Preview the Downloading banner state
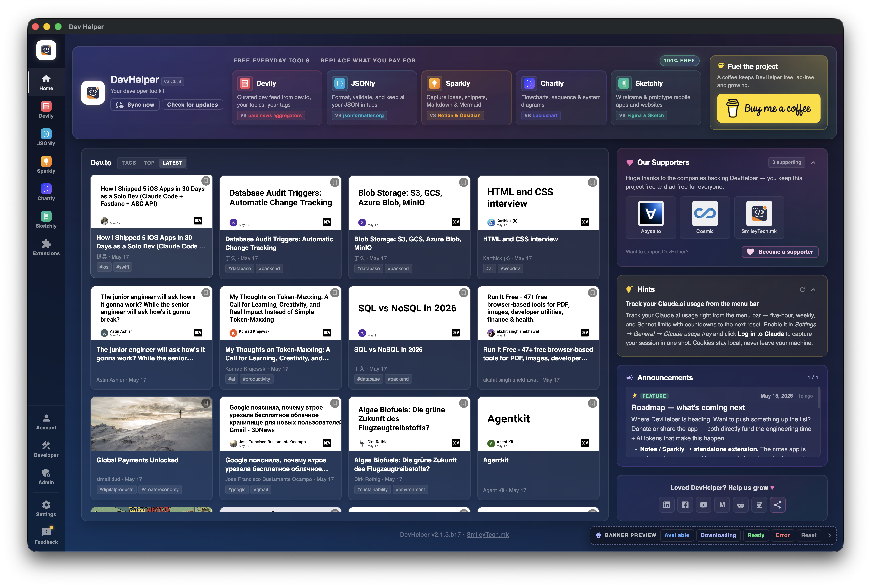The image size is (871, 588). point(718,535)
